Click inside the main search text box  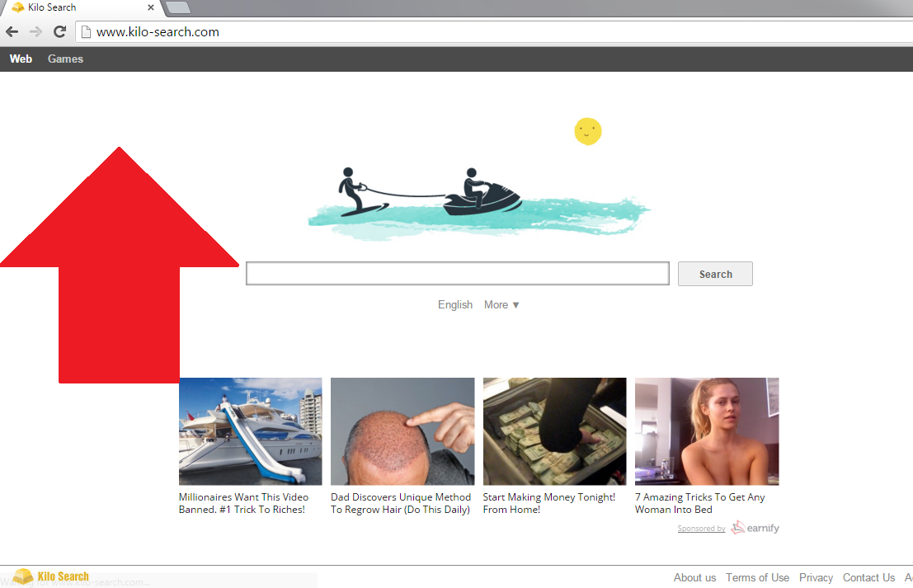pyautogui.click(x=458, y=274)
